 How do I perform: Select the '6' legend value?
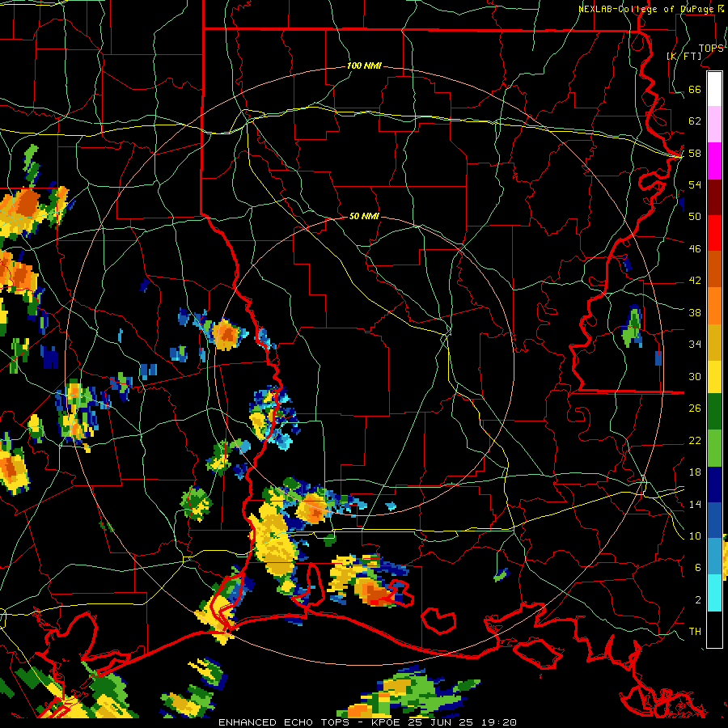pyautogui.click(x=698, y=568)
